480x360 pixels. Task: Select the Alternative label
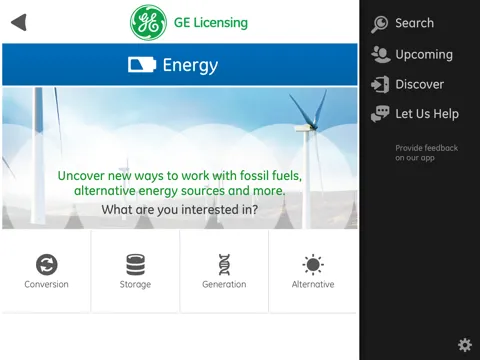pos(313,284)
